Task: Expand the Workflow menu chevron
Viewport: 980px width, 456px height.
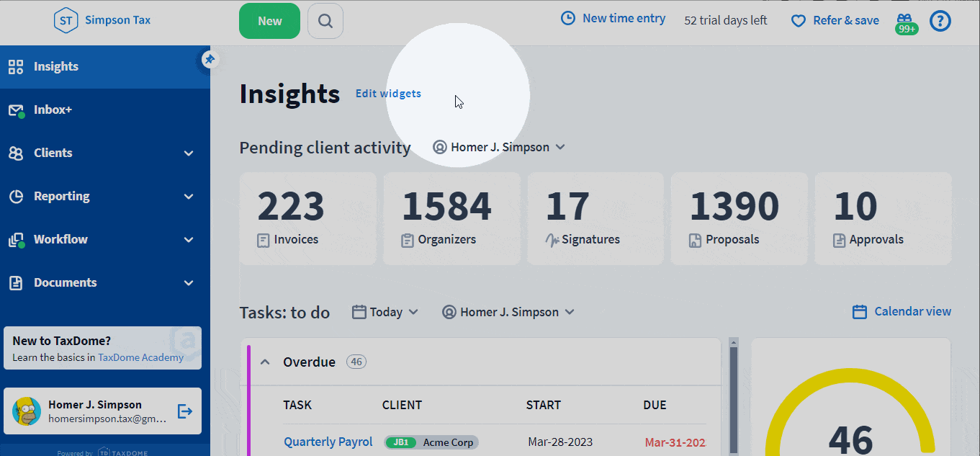Action: [x=189, y=240]
